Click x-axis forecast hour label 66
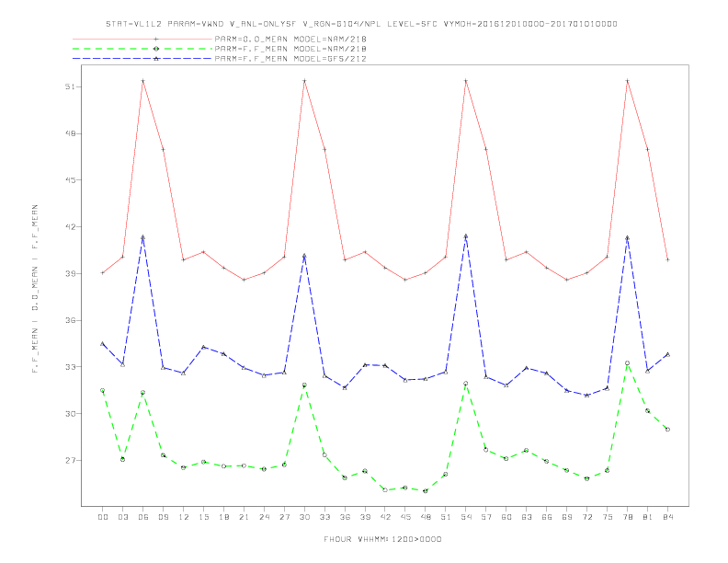The image size is (728, 563). tap(547, 517)
